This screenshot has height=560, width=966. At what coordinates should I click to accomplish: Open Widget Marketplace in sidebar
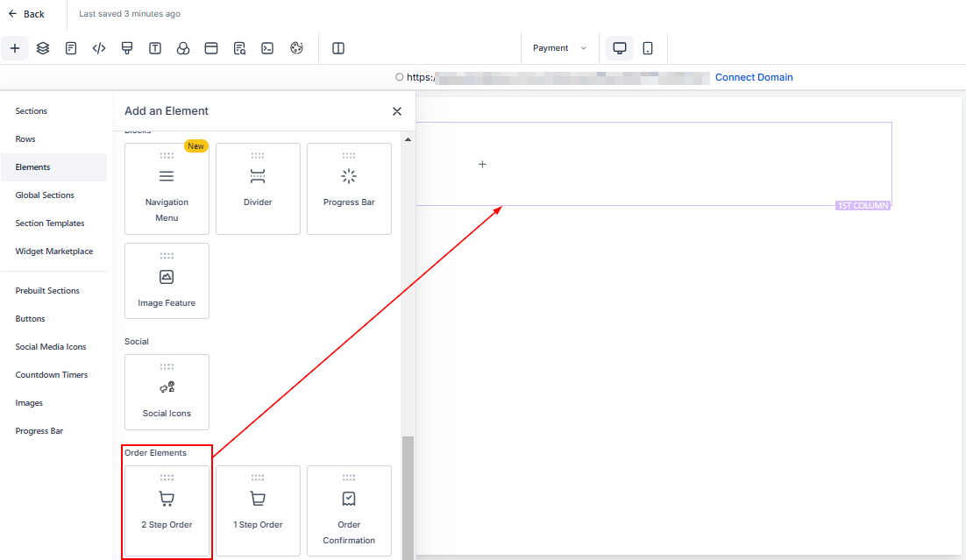[x=54, y=252]
